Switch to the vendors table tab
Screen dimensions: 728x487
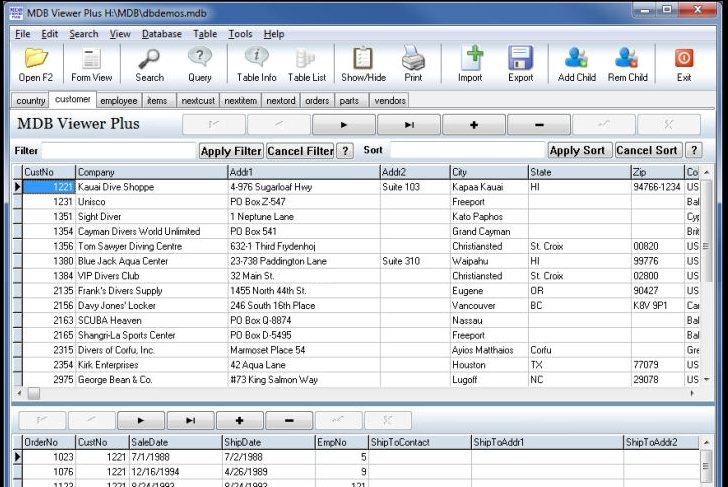390,101
